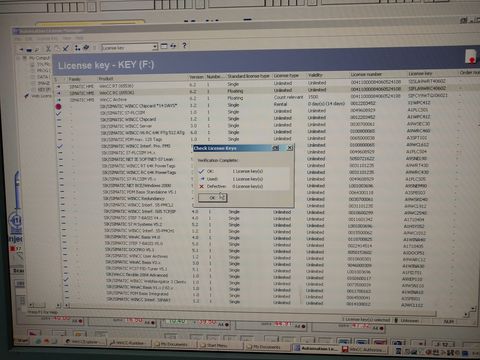The width and height of the screenshot is (480, 360).
Task: Click the check license key checkmark toolbar icon
Action: point(66,49)
